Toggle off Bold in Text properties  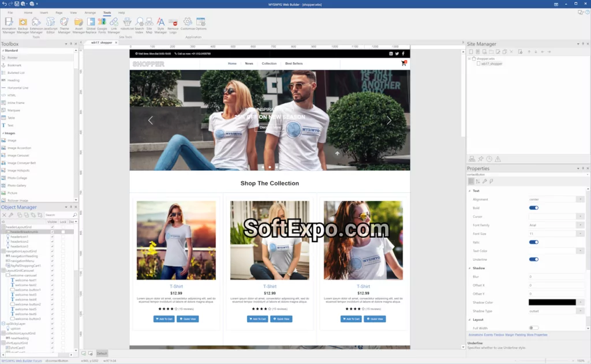pyautogui.click(x=534, y=208)
